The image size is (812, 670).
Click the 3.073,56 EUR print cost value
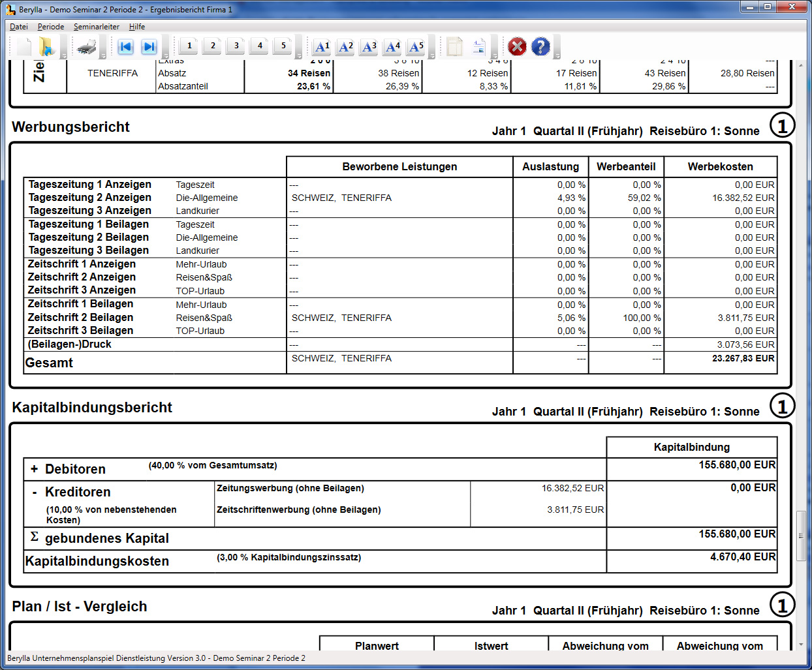point(746,344)
